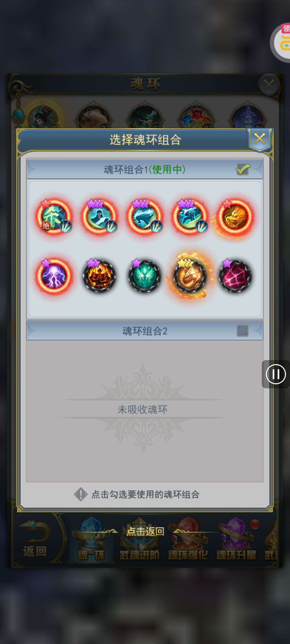Tap the golden dragon soul ring
Image resolution: width=290 pixels, height=644 pixels.
pyautogui.click(x=235, y=216)
